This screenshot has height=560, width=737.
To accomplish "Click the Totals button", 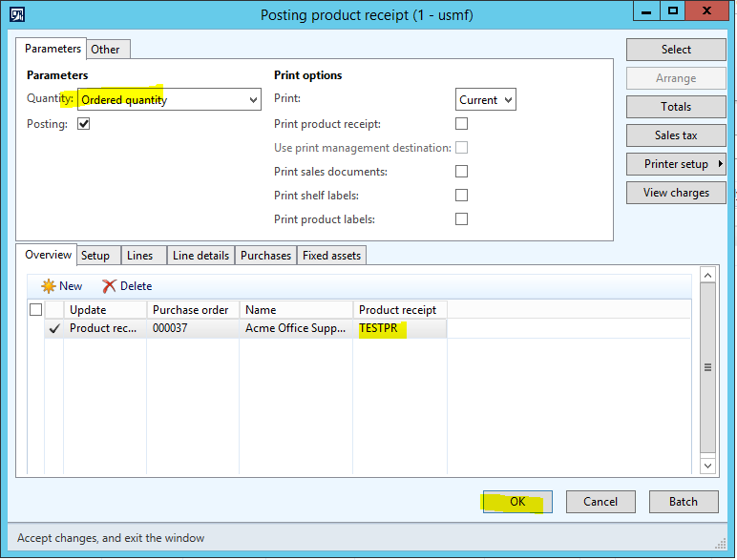I will coord(676,107).
